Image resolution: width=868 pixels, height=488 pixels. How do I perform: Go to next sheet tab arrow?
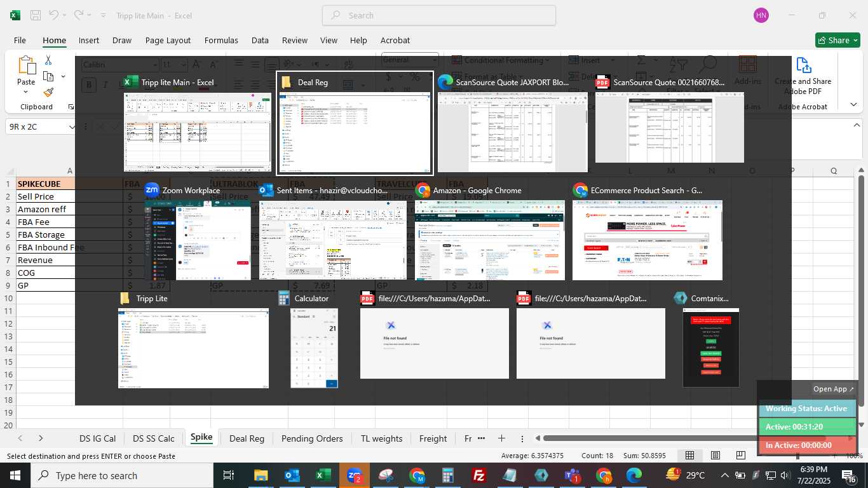[41, 438]
